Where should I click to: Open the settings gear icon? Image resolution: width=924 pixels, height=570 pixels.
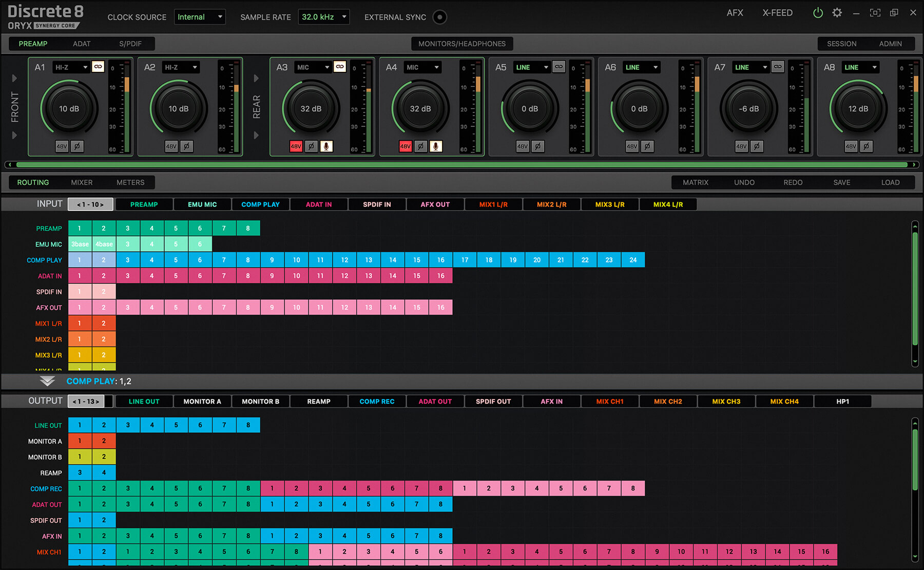(x=837, y=13)
